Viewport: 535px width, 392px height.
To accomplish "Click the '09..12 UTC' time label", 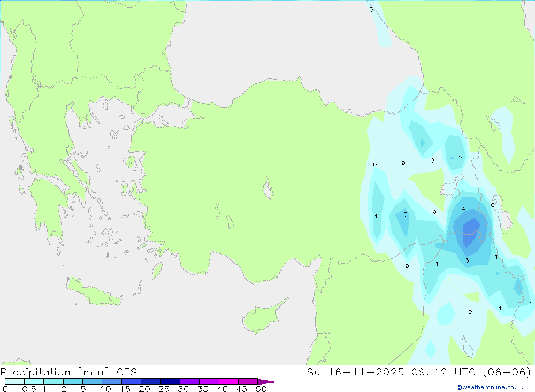I will 444,372.
